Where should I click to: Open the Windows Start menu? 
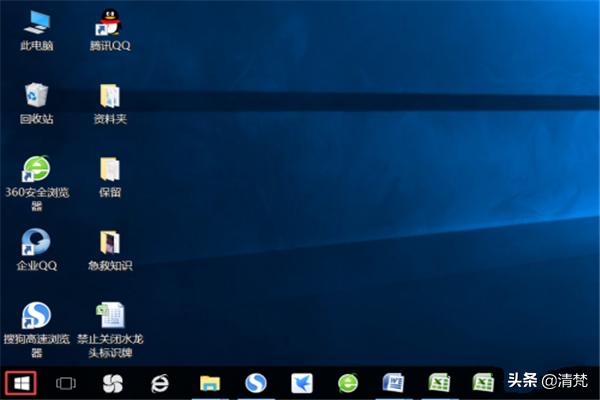(20, 382)
